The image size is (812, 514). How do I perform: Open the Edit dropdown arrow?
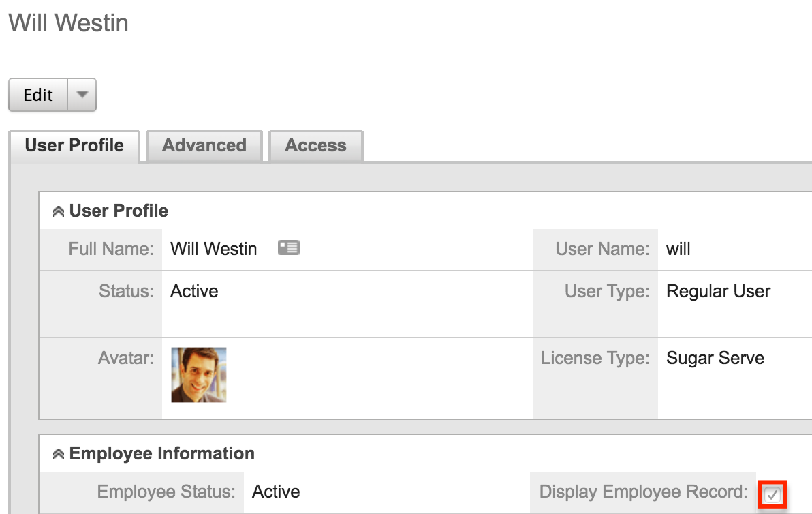click(82, 95)
